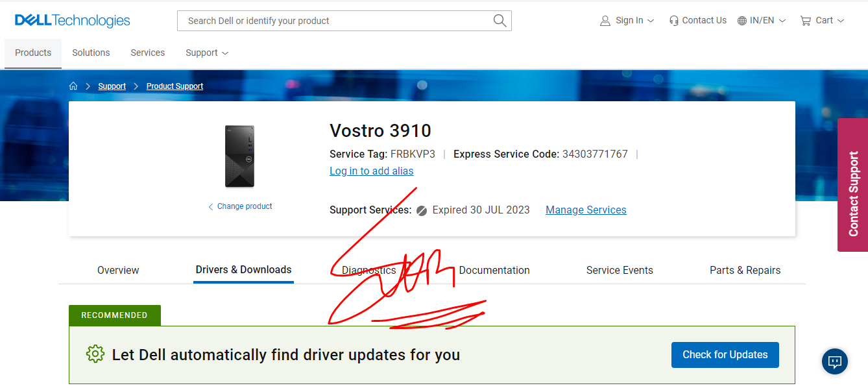Click the home icon in breadcrumb
Viewport: 868px width, 390px height.
coord(73,86)
